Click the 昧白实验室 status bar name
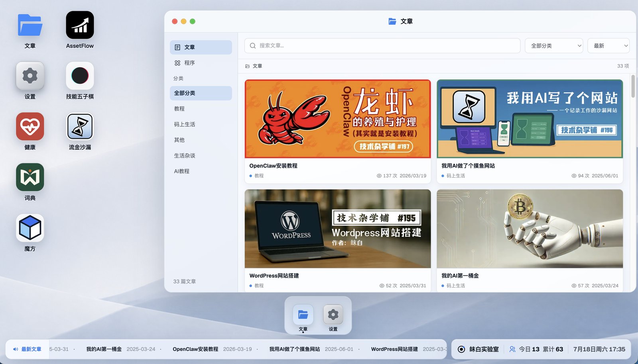 pos(484,349)
